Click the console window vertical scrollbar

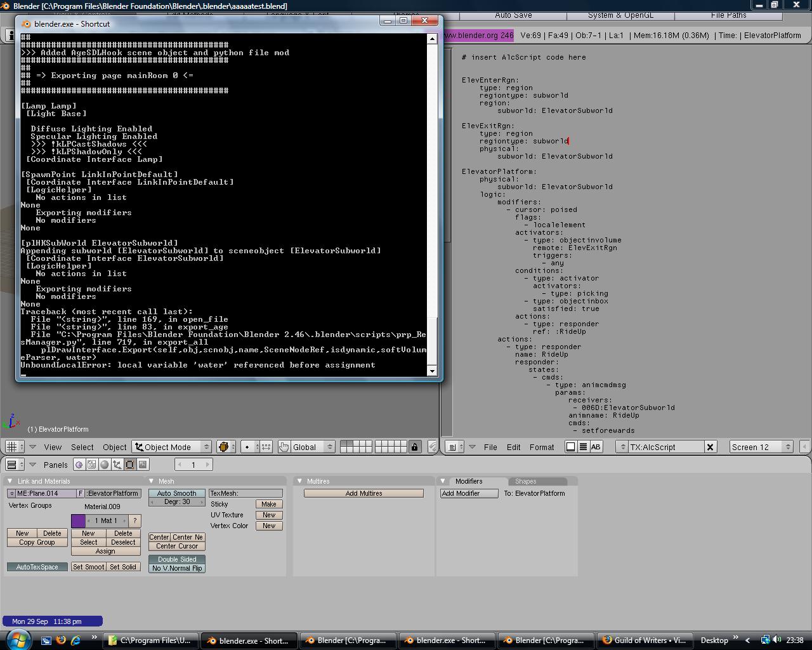[x=432, y=204]
